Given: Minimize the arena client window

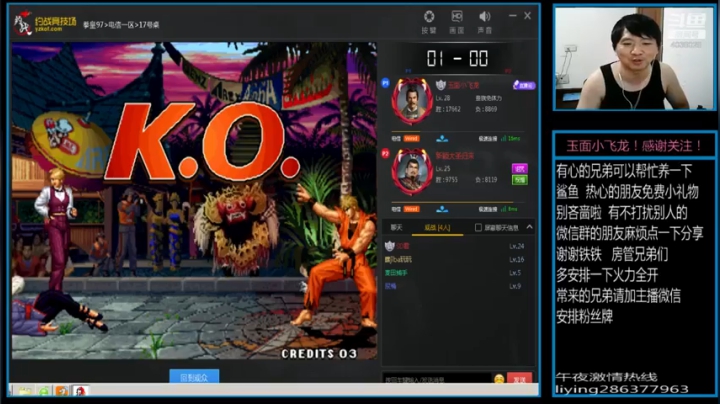Looking at the screenshot, I should tap(512, 16).
